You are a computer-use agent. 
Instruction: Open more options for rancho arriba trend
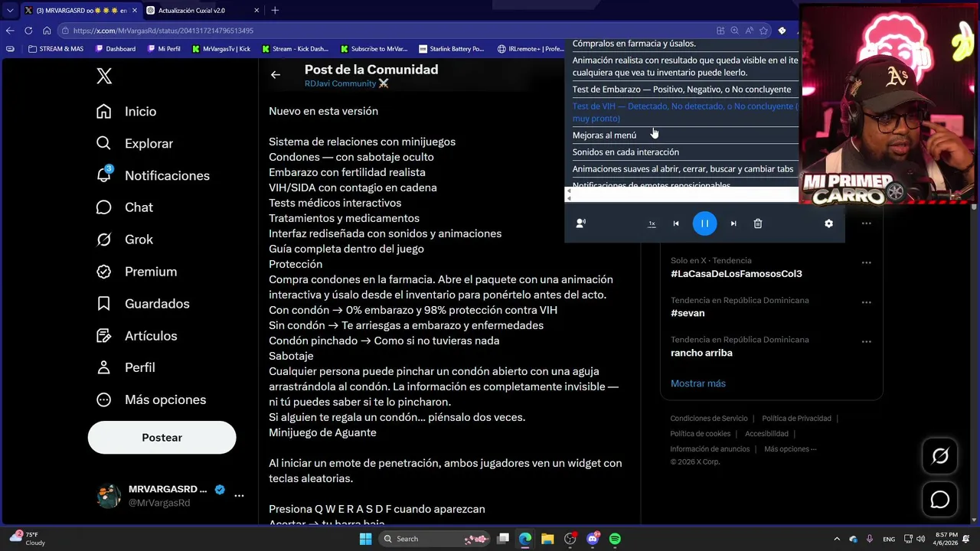coord(866,342)
